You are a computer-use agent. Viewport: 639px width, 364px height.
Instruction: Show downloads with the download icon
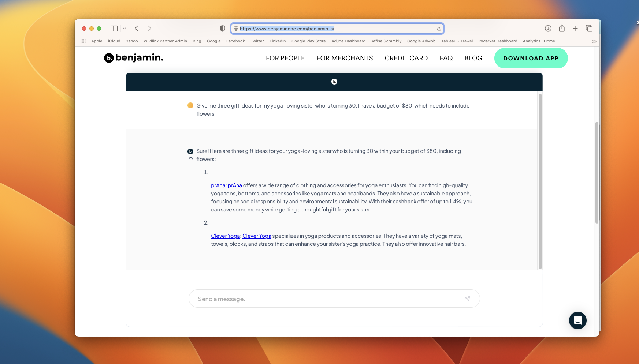tap(548, 29)
